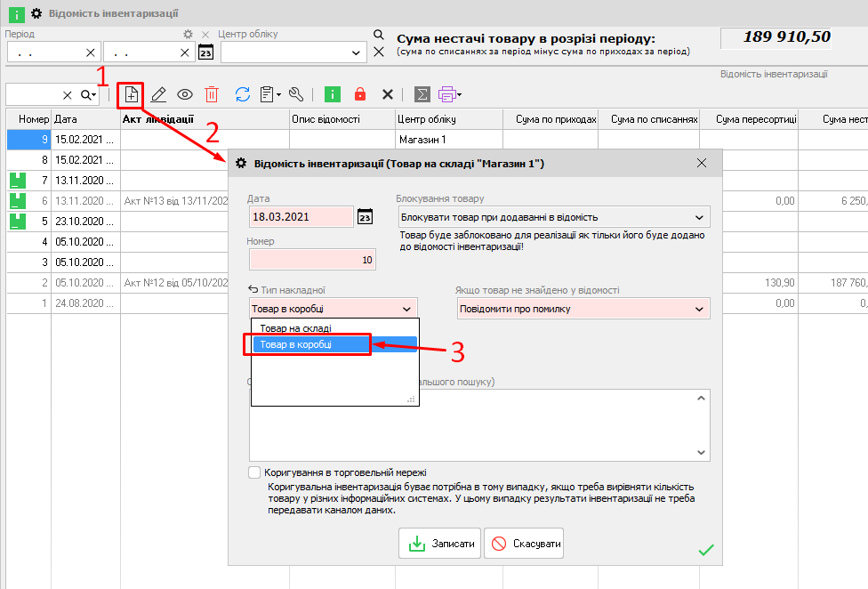
Task: Click the green info square icon
Action: point(333,94)
